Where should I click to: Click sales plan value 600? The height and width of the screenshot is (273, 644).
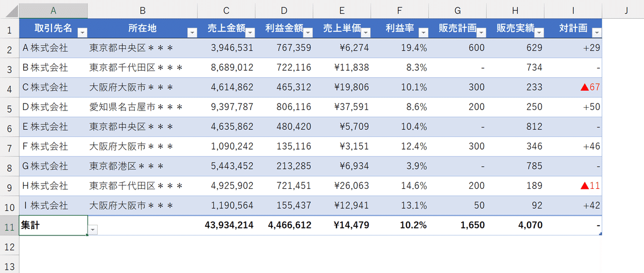pyautogui.click(x=458, y=48)
